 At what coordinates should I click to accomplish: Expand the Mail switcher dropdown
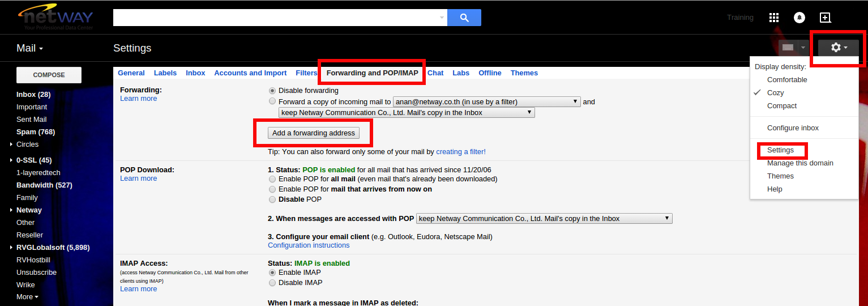point(30,48)
